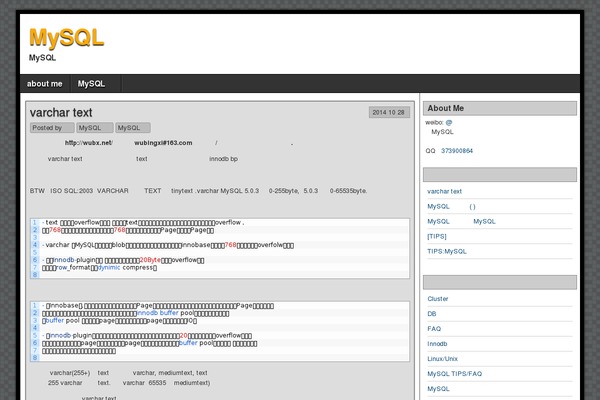This screenshot has height=400, width=600.
Task: Open the Linux/Unix category link
Action: click(442, 359)
